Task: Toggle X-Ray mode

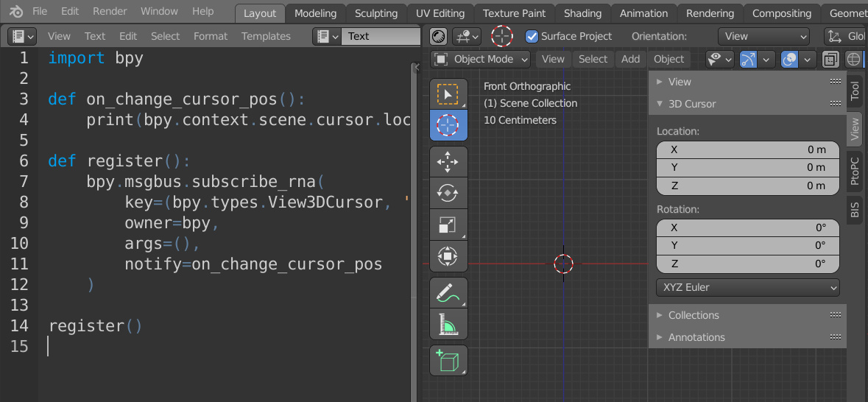Action: click(x=830, y=59)
